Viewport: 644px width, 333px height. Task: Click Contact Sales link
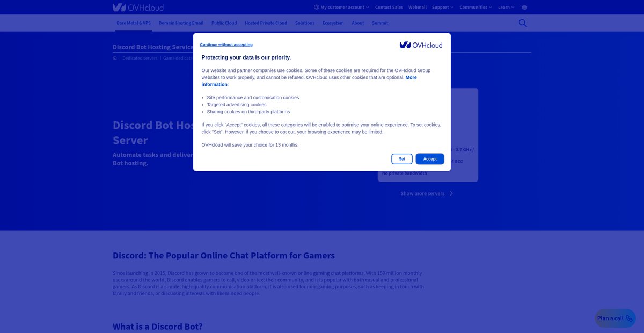pos(389,8)
